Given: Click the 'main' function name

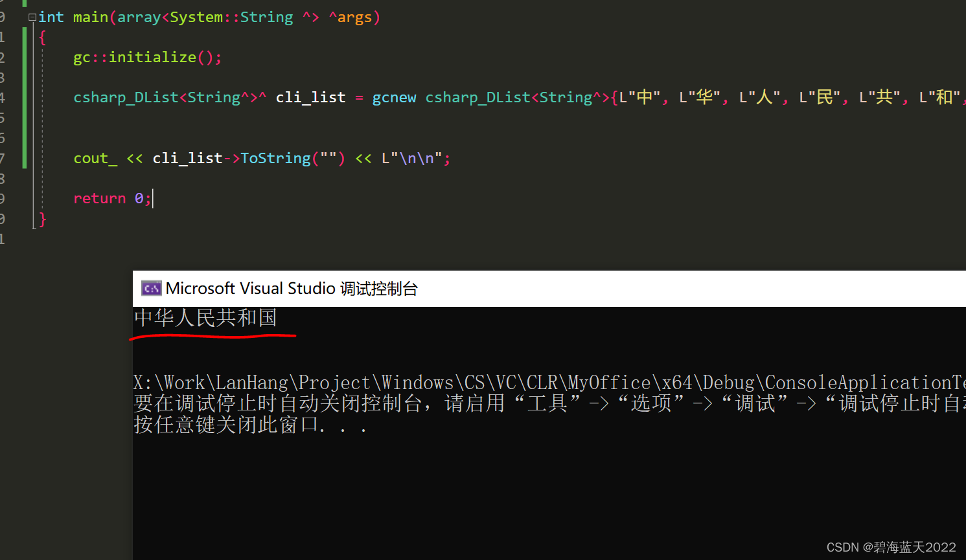Looking at the screenshot, I should click(91, 17).
